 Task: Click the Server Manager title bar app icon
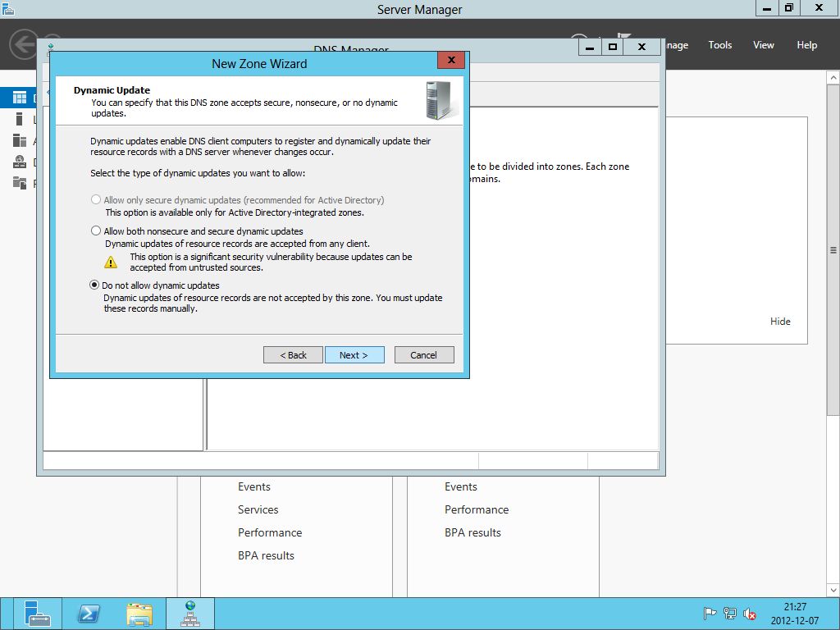(7, 8)
